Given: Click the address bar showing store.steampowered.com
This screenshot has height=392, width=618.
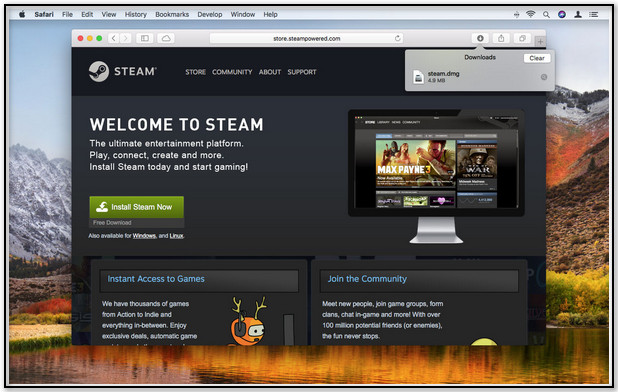Looking at the screenshot, I should [x=306, y=38].
